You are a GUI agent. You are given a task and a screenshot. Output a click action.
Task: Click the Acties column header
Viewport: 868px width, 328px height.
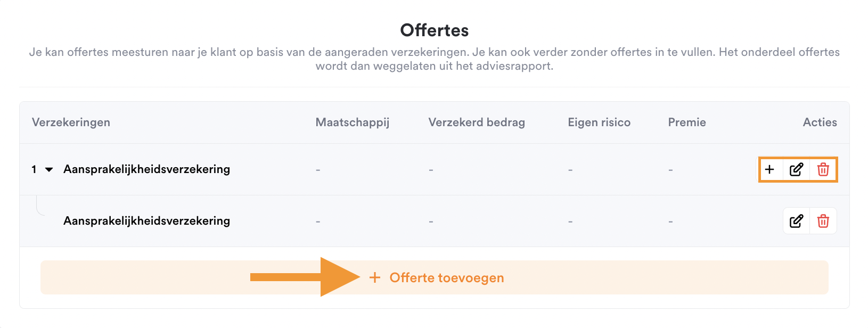820,122
